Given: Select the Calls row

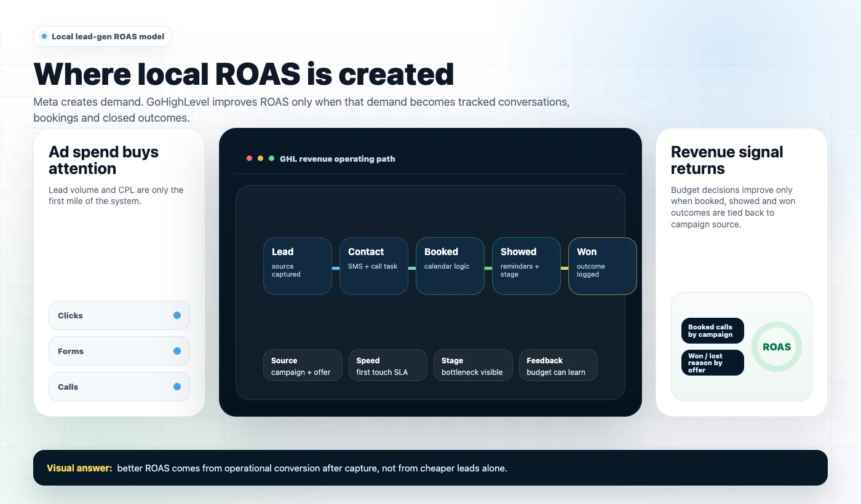Looking at the screenshot, I should pyautogui.click(x=119, y=387).
